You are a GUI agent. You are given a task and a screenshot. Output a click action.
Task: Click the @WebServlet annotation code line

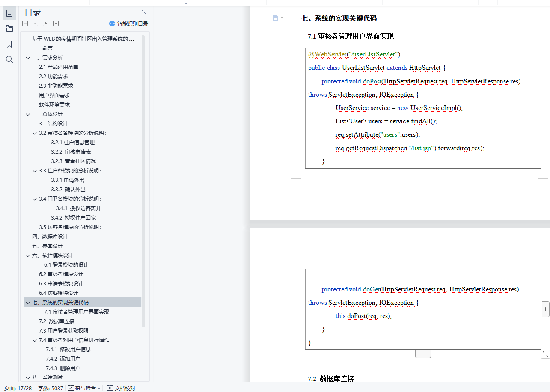click(x=354, y=54)
